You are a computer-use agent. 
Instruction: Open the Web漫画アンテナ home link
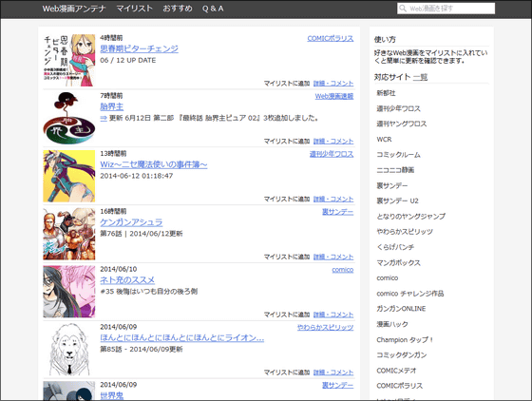coord(74,9)
